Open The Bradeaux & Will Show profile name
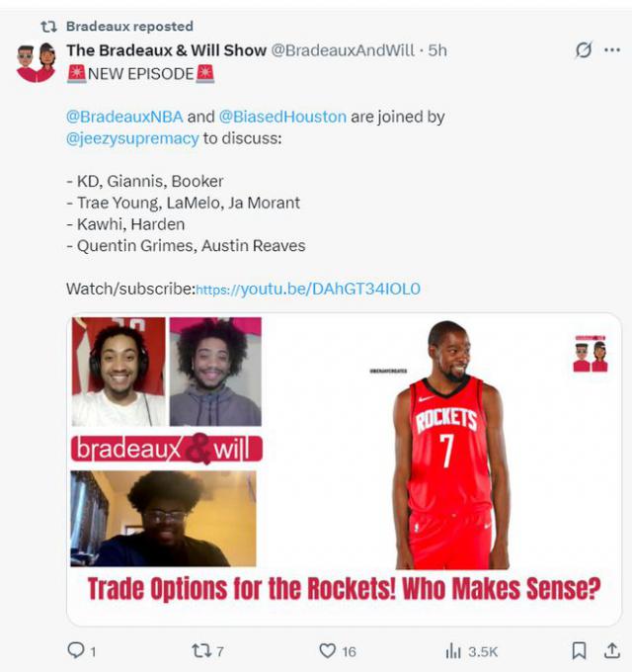632x672 pixels. pyautogui.click(x=166, y=50)
